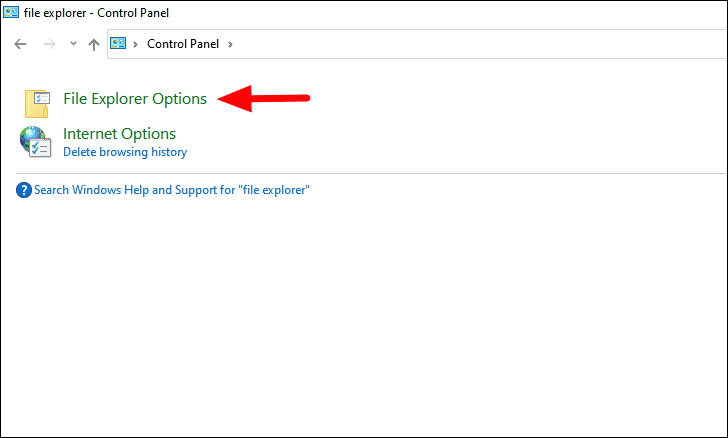Click the red arrow annotation
728x438 pixels.
click(263, 98)
